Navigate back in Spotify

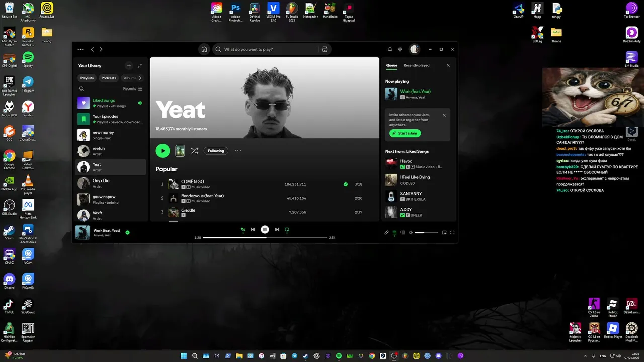[92, 49]
